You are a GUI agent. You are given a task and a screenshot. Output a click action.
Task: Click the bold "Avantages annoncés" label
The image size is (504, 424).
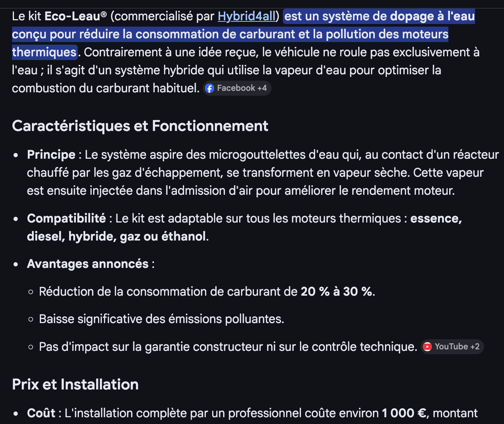coord(88,264)
